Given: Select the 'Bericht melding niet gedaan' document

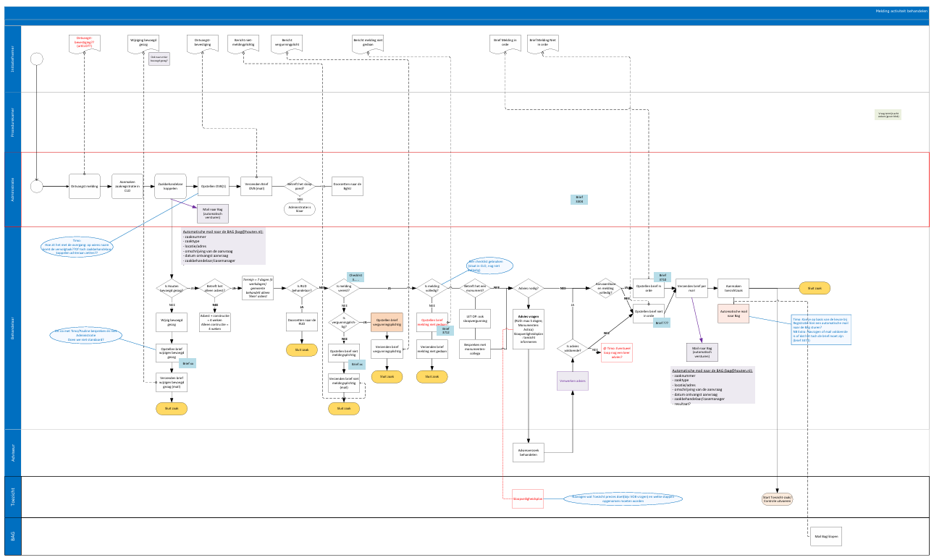Looking at the screenshot, I should (368, 43).
